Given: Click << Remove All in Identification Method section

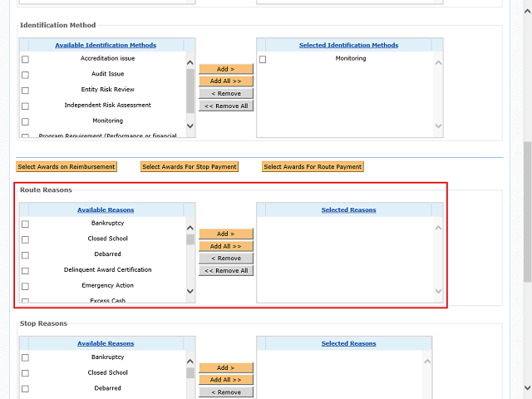Looking at the screenshot, I should (226, 106).
